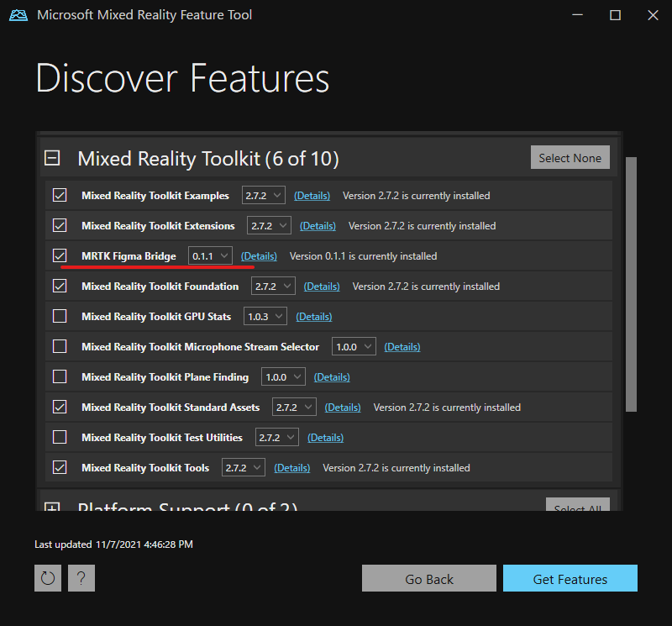The width and height of the screenshot is (672, 626).
Task: Click the 'Mixed Reality Toolkit Examples' label
Action: click(x=155, y=196)
